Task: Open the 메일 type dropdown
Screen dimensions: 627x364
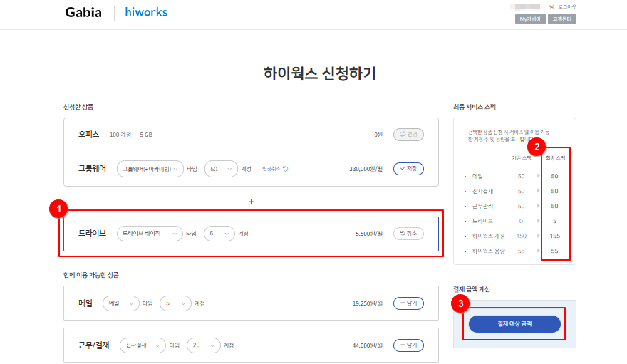Action: tap(120, 303)
